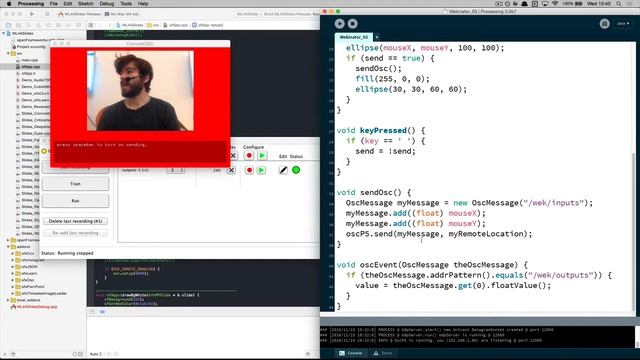Open the Tools menu
This screenshot has width=640, height=360.
(126, 4)
